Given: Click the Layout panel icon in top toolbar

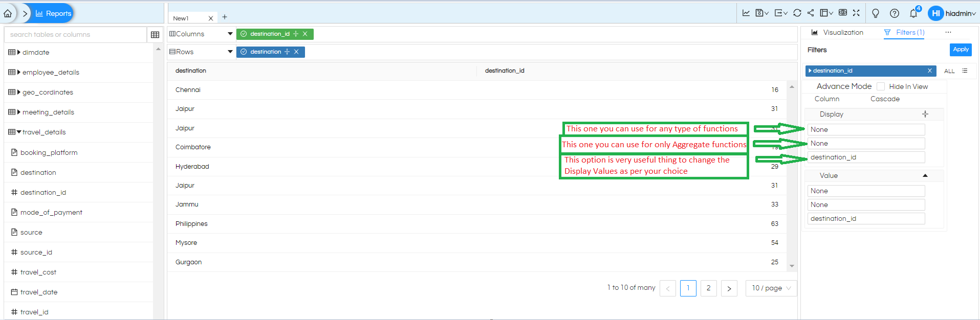Looking at the screenshot, I should [x=824, y=13].
